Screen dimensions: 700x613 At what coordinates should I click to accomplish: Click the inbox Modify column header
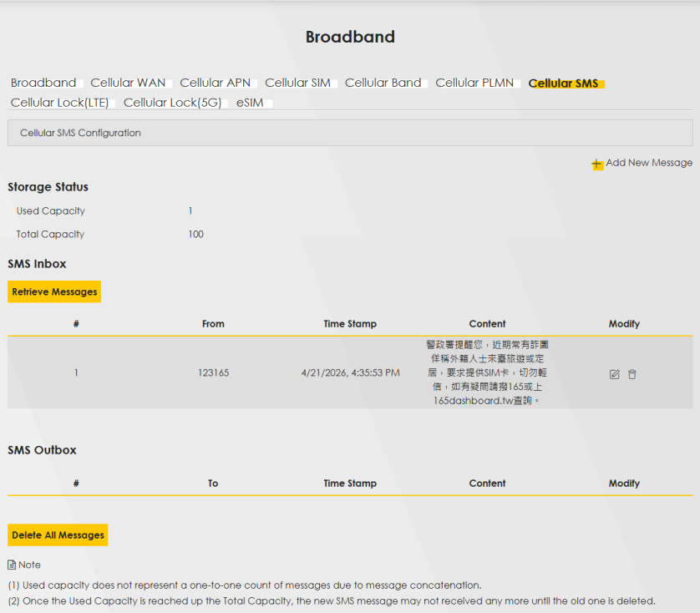point(624,324)
